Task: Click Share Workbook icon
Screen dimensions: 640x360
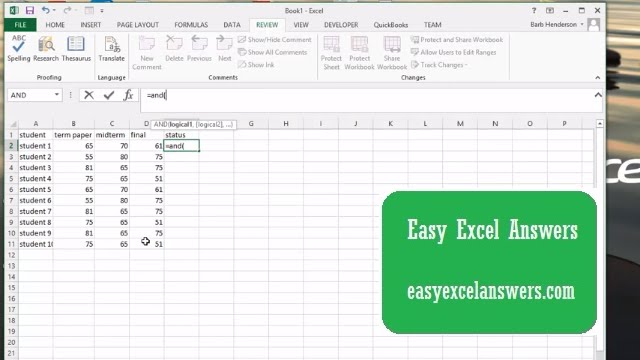Action: coord(392,53)
